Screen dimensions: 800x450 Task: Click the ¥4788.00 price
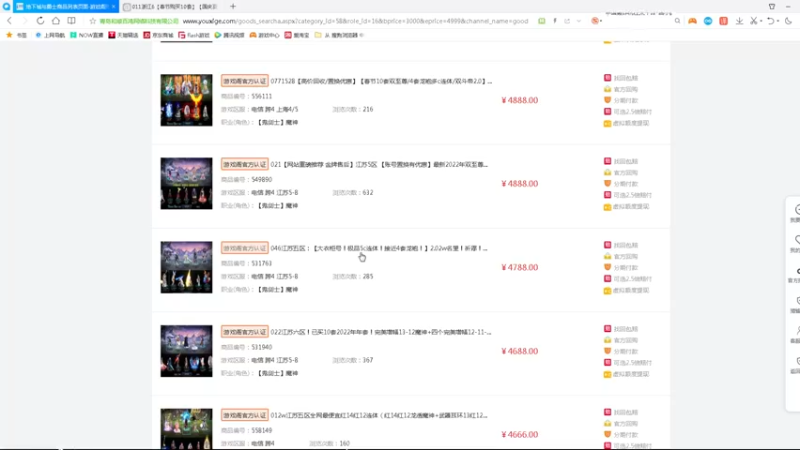pyautogui.click(x=519, y=267)
